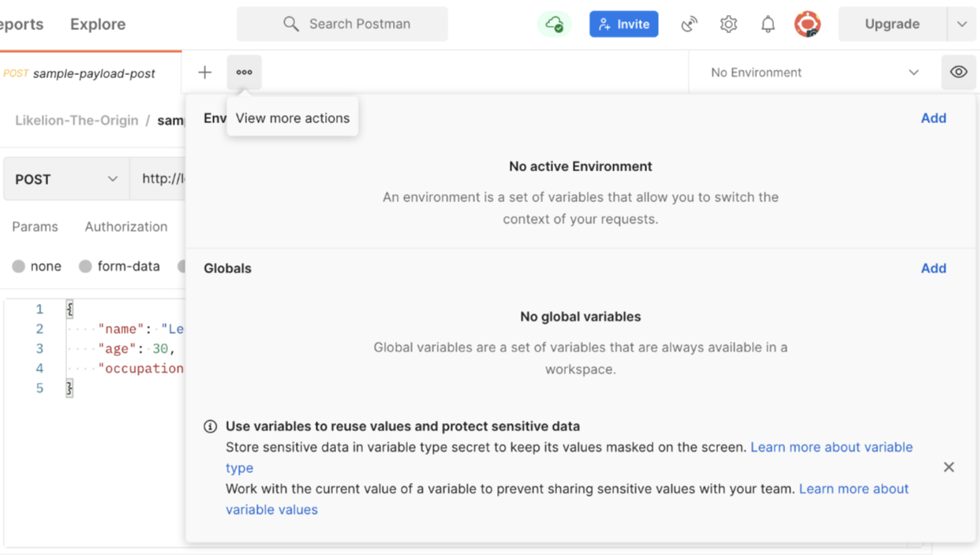Click the info icon beside variables tip
980x555 pixels.
tap(210, 426)
